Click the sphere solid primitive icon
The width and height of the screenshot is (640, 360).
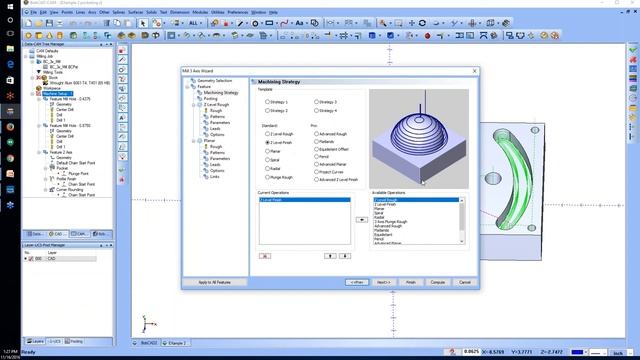tap(29, 36)
